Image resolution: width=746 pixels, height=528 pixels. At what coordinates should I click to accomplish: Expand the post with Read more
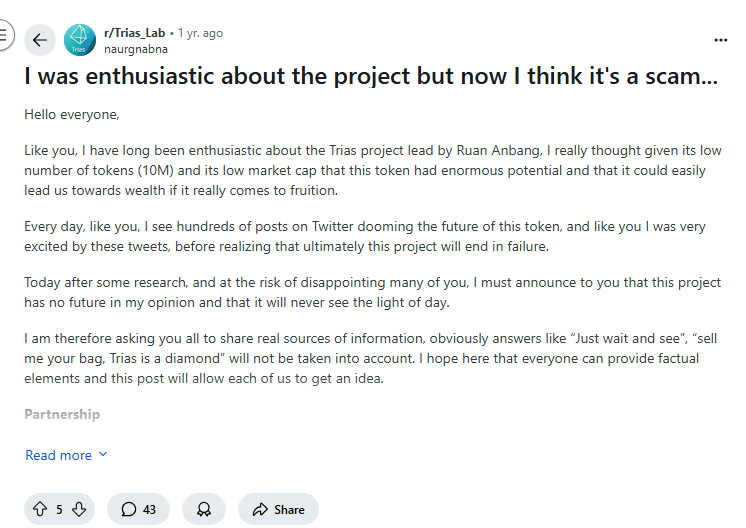tap(59, 455)
